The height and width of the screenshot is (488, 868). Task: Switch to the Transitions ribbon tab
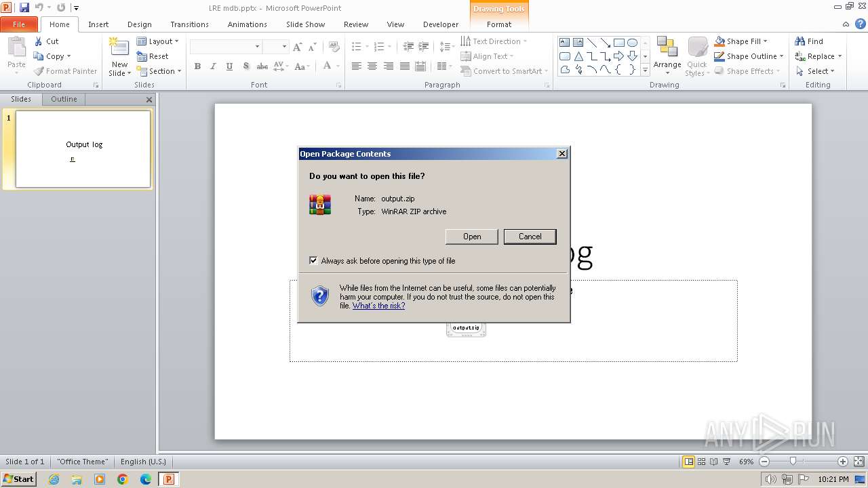click(x=189, y=24)
